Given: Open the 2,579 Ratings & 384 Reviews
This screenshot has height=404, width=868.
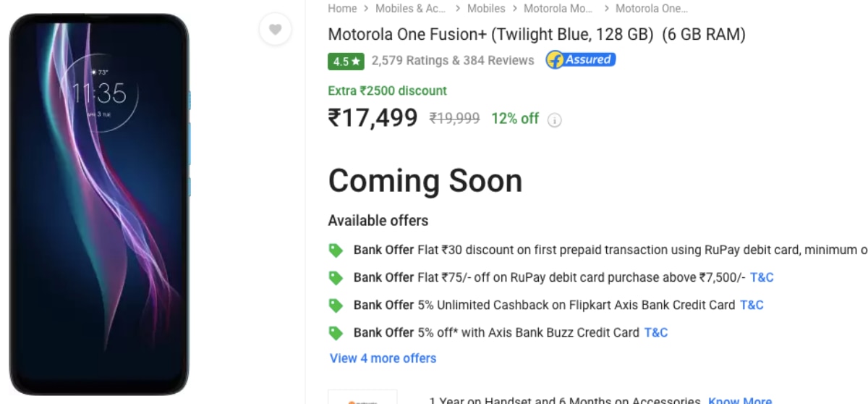Looking at the screenshot, I should pyautogui.click(x=453, y=61).
